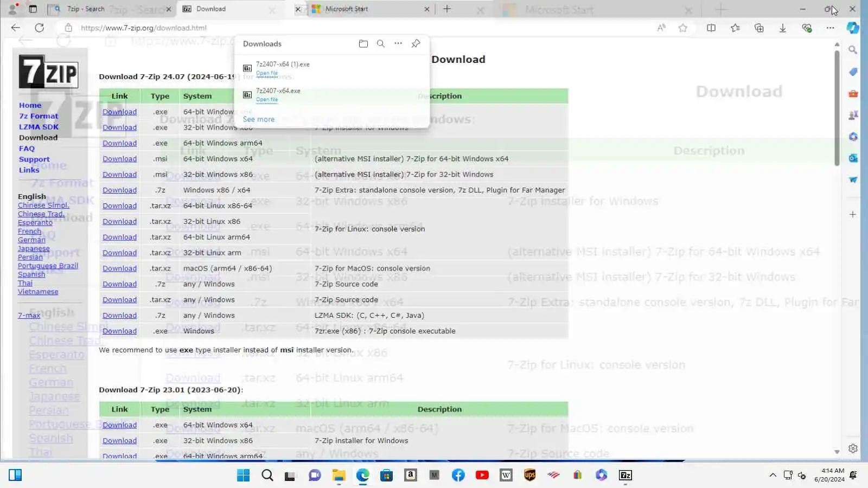Download the 64-bit Windows x64 .msi
Screen dimensions: 868x488
coord(119,159)
